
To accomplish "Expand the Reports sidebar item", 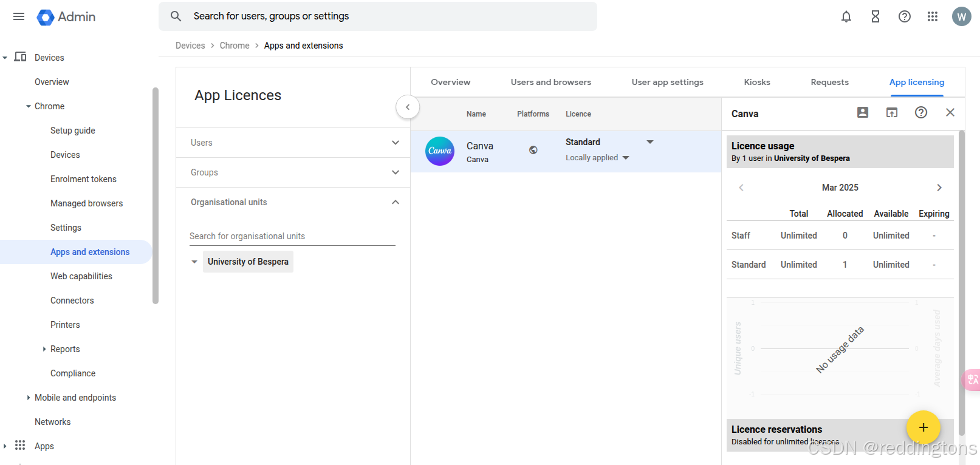I will click(44, 349).
